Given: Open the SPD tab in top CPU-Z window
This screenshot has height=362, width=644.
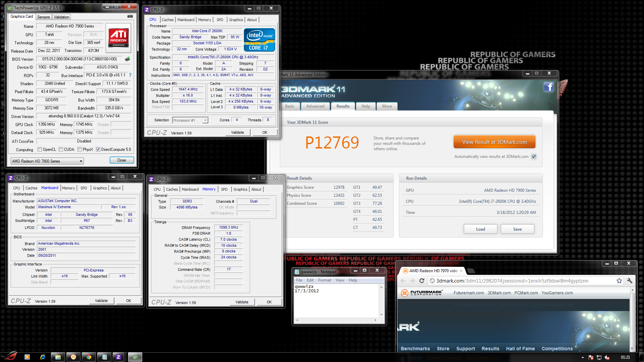Looking at the screenshot, I should (x=220, y=20).
